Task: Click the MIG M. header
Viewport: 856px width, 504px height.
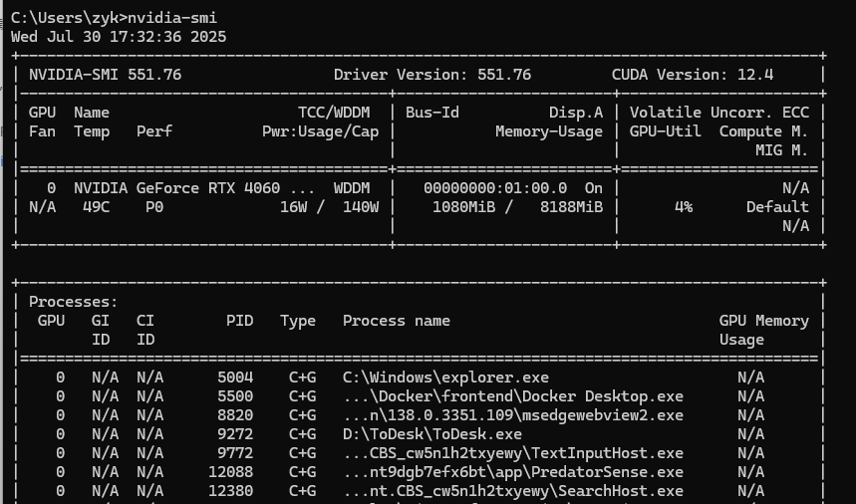Action: click(782, 150)
